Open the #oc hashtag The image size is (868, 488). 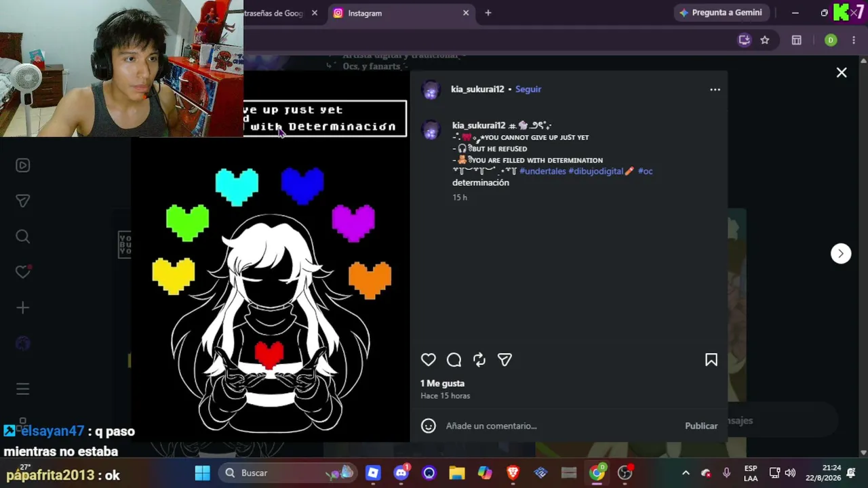(645, 171)
